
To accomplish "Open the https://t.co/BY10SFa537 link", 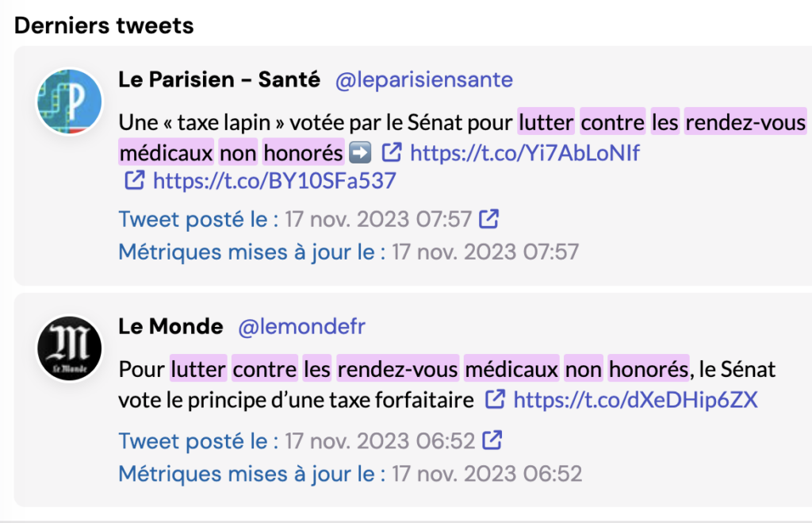I will point(274,182).
